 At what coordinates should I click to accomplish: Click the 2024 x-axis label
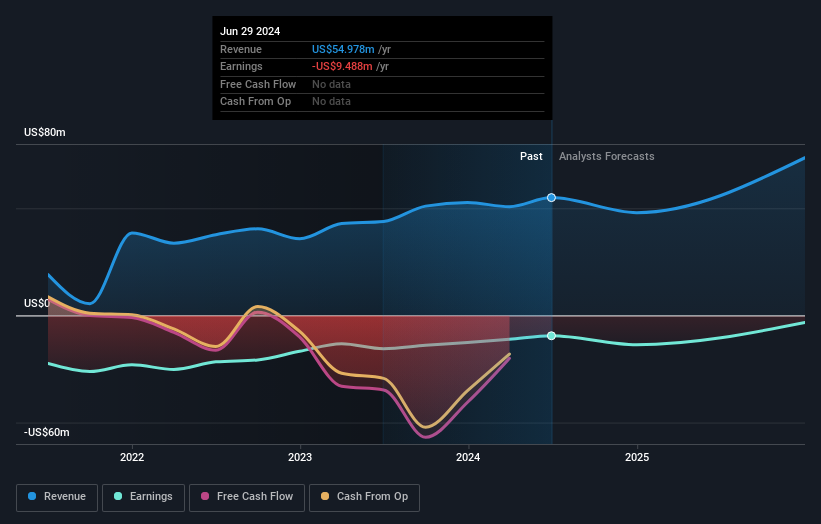coord(468,457)
